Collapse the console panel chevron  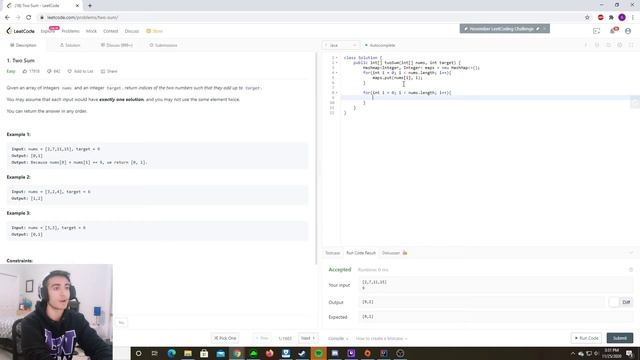click(x=631, y=253)
